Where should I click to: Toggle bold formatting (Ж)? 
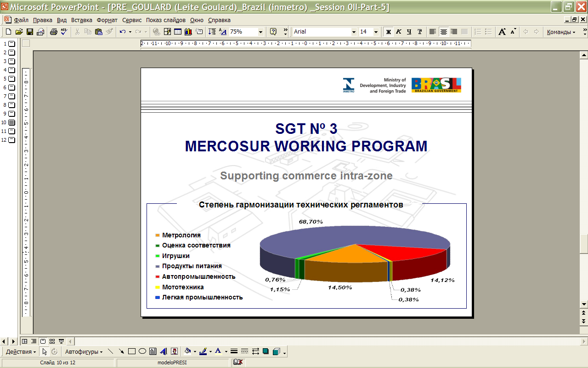pos(388,32)
